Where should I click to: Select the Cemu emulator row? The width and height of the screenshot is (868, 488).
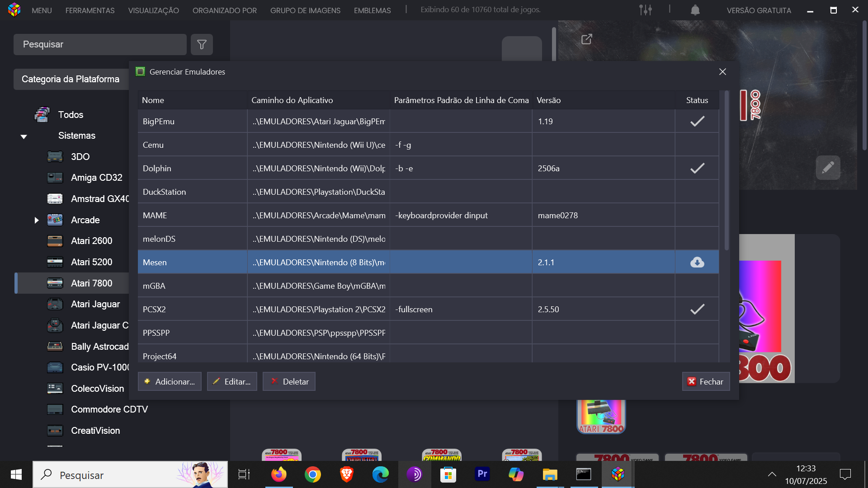[x=428, y=145]
